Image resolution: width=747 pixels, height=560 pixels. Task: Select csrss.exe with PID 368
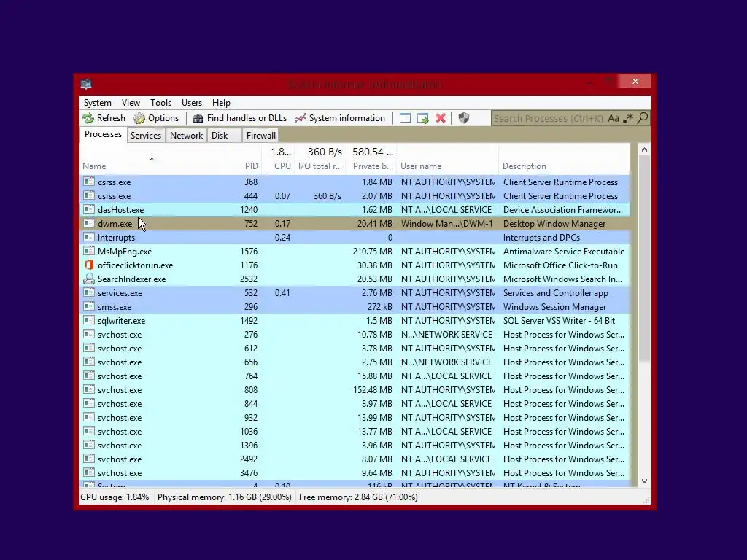[355, 182]
